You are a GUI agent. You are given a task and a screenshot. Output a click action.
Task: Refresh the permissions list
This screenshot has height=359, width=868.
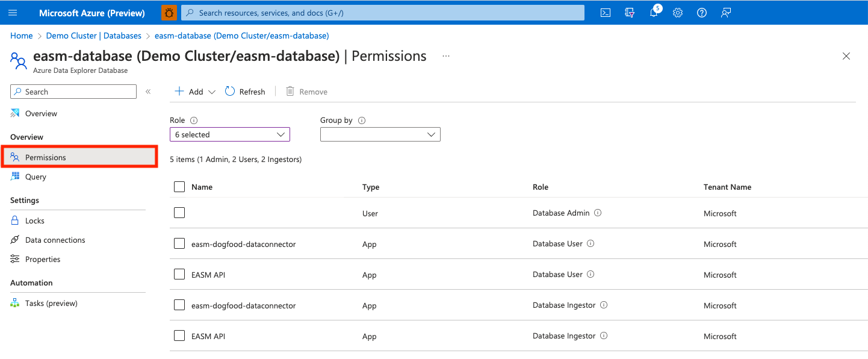click(x=245, y=91)
